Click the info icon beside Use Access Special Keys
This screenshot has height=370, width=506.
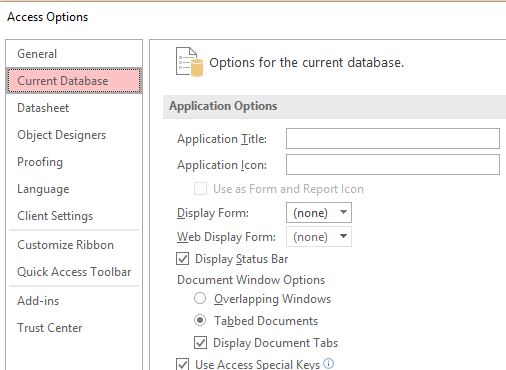329,363
